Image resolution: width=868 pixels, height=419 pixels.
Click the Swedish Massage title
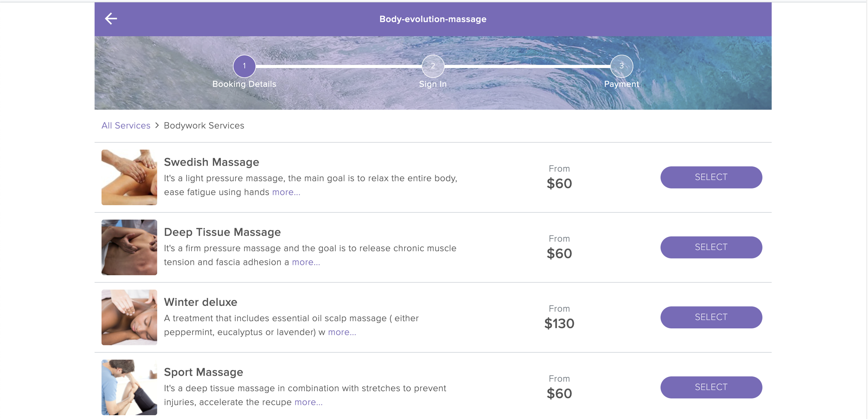click(x=211, y=162)
